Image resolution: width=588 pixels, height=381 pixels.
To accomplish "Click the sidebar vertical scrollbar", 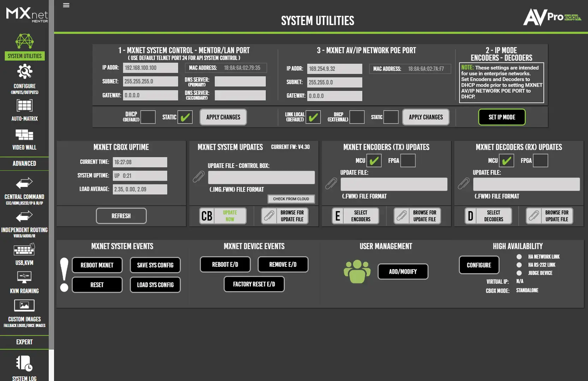I will pyautogui.click(x=51, y=175).
